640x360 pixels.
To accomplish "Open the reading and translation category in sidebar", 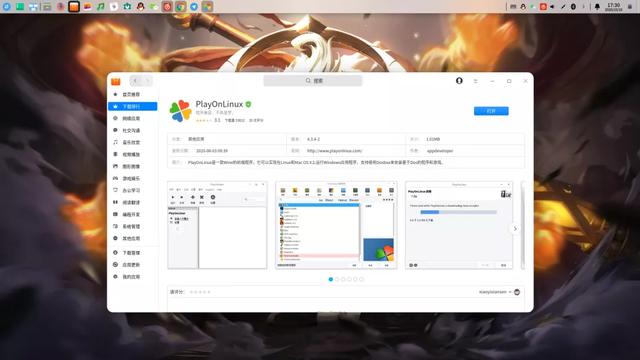I will 132,202.
